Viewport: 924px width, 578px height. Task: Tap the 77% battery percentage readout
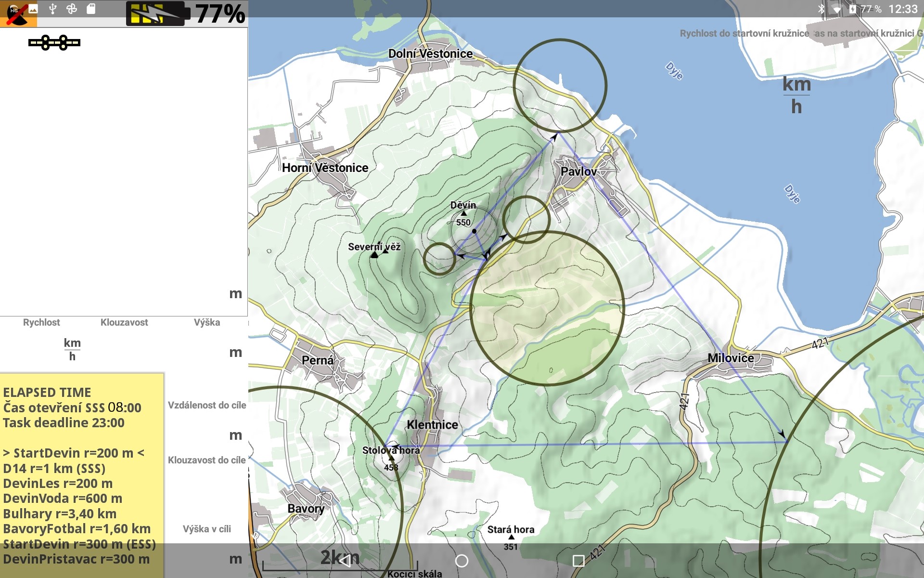click(x=220, y=13)
